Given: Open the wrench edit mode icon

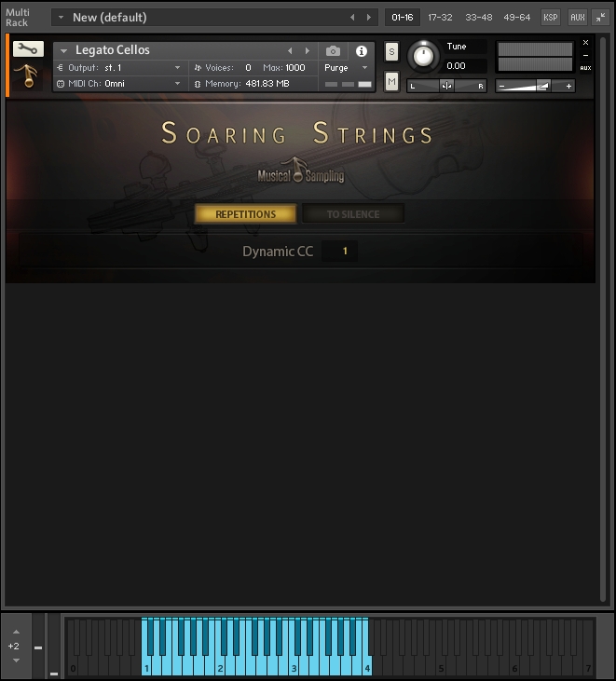Looking at the screenshot, I should click(x=28, y=48).
